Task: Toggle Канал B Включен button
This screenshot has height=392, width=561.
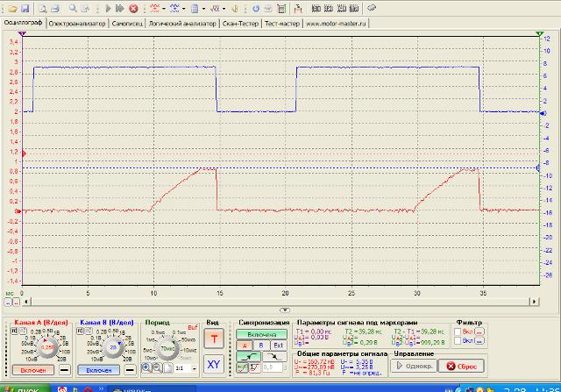Action: (100, 371)
